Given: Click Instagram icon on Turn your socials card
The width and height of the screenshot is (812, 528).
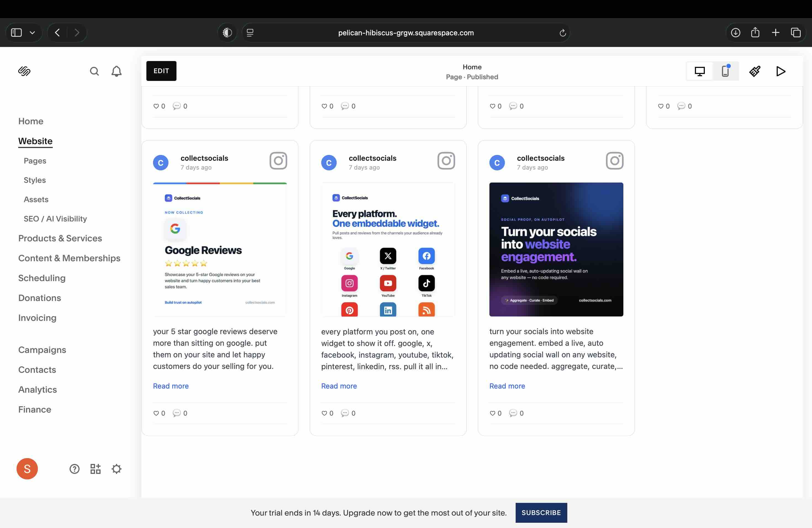Looking at the screenshot, I should (x=615, y=161).
